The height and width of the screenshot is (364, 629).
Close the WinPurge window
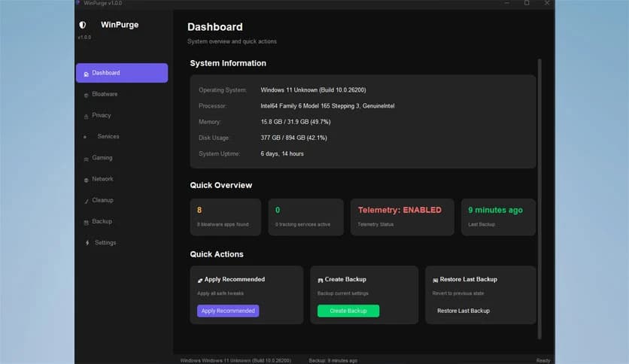547,3
